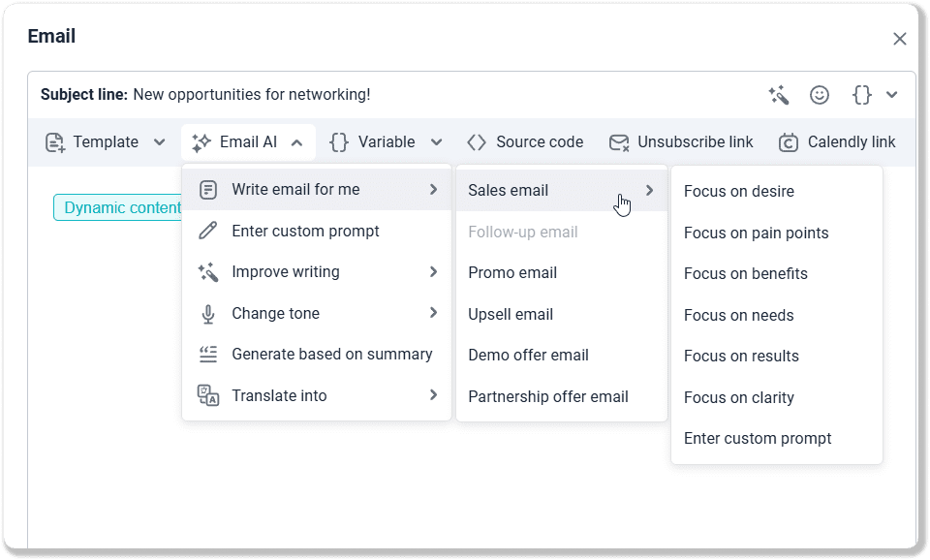Select Enter custom prompt with pencil icon
This screenshot has height=560, width=930.
(305, 231)
